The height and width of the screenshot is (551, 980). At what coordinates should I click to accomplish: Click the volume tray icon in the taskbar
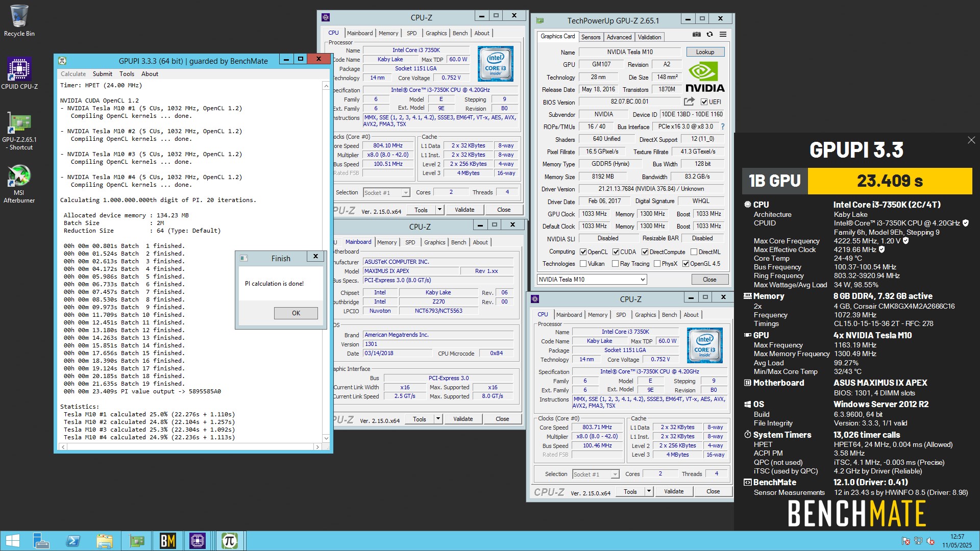click(930, 541)
